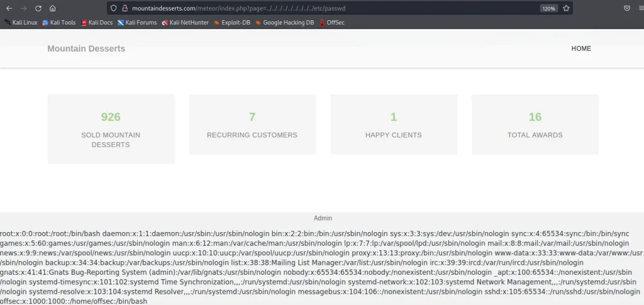Open the Exploit-DB bookmark

point(233,23)
